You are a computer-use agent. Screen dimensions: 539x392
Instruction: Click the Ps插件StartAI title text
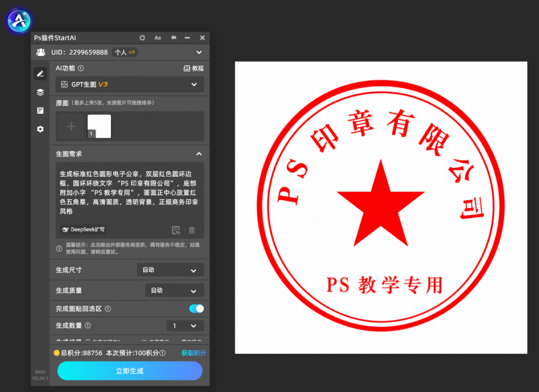[55, 38]
